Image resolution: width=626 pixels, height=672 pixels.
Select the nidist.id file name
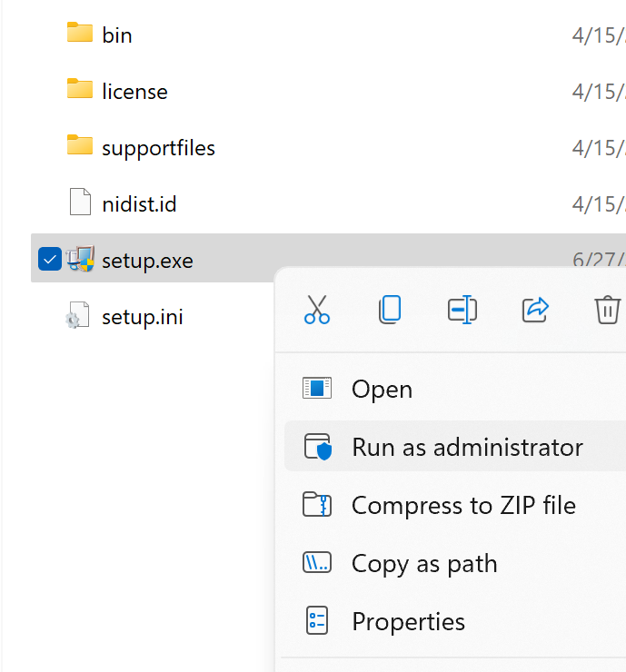pos(139,203)
